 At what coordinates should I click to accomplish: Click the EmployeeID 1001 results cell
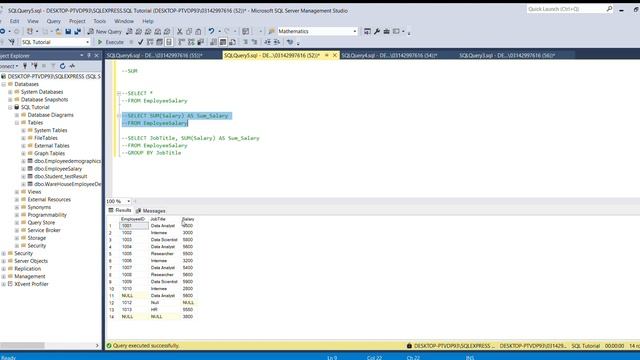click(134, 226)
